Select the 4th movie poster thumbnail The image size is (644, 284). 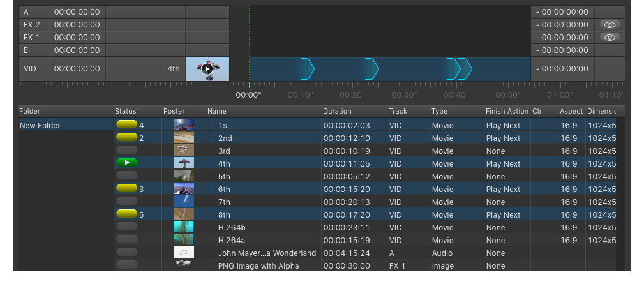pos(184,163)
